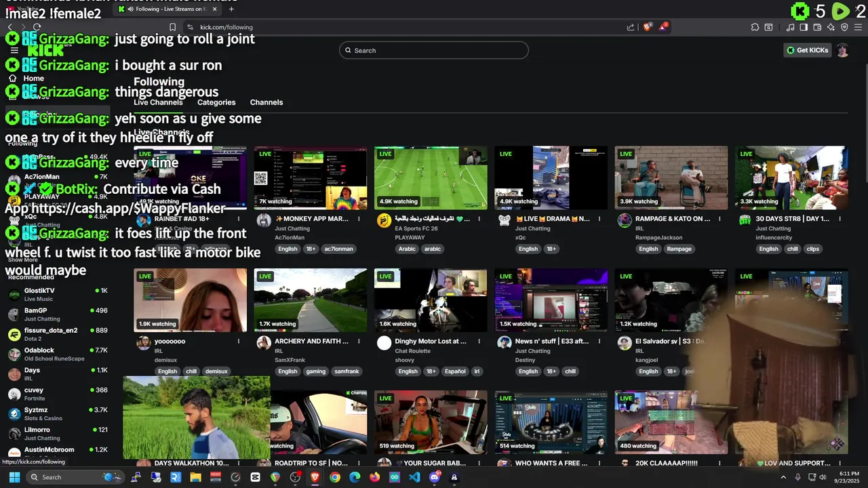Click Ac7ionMan channel avatar under MONKEY APP stream
Viewport: 868px width, 488px height.
pyautogui.click(x=264, y=220)
